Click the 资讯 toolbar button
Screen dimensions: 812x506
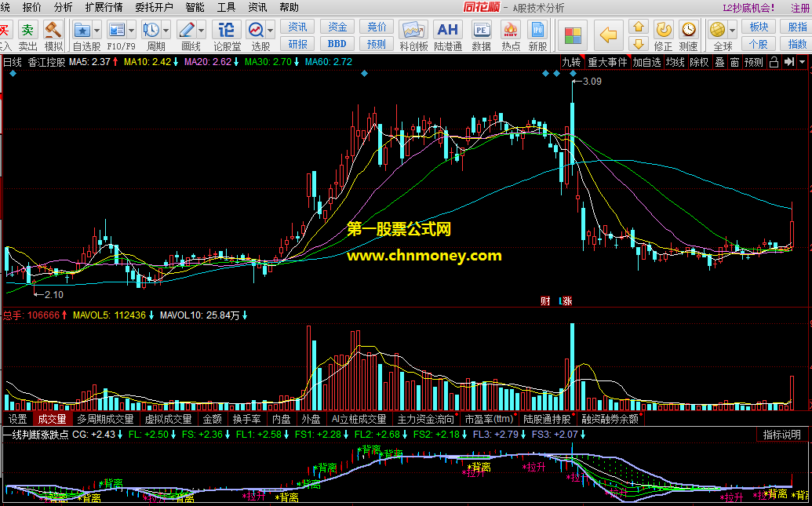[297, 27]
